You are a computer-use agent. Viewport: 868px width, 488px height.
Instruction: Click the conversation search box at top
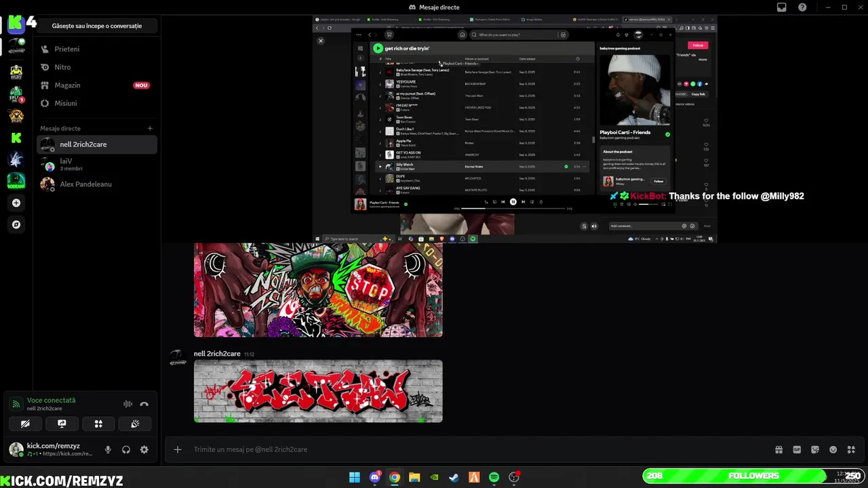coord(97,26)
